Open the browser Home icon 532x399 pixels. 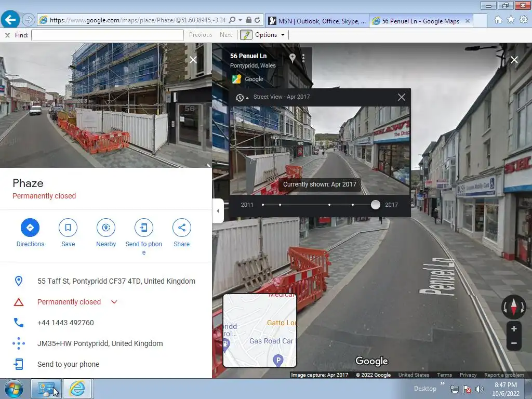point(498,20)
